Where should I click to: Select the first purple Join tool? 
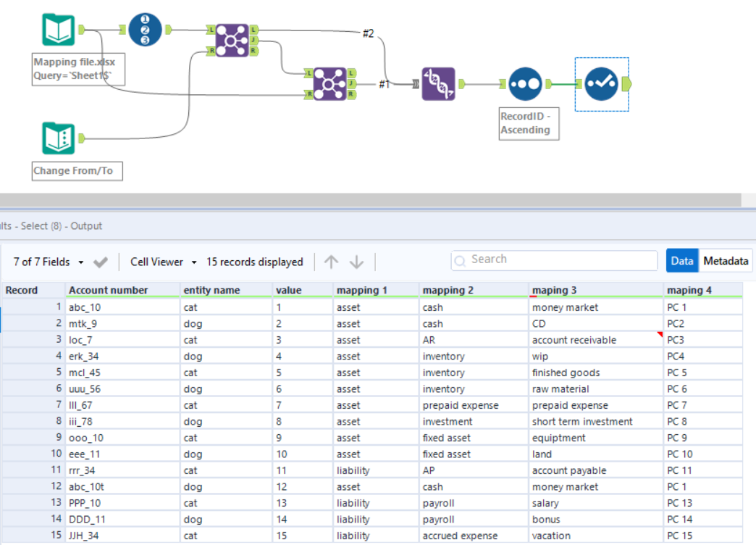[233, 38]
